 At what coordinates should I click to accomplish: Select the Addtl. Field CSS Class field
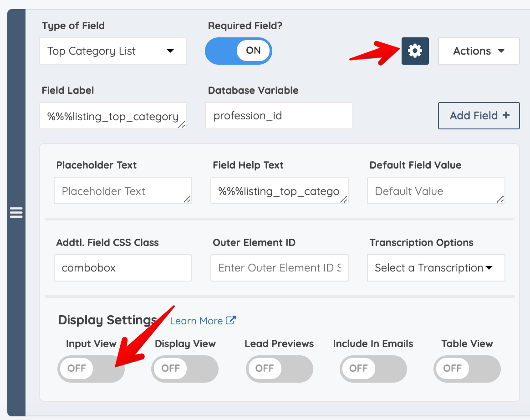tap(122, 268)
